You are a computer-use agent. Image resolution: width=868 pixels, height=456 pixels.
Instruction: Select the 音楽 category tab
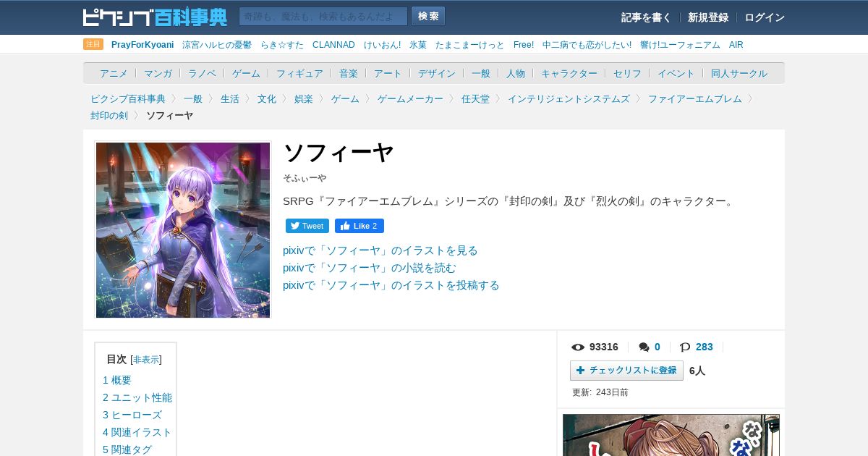pyautogui.click(x=349, y=73)
